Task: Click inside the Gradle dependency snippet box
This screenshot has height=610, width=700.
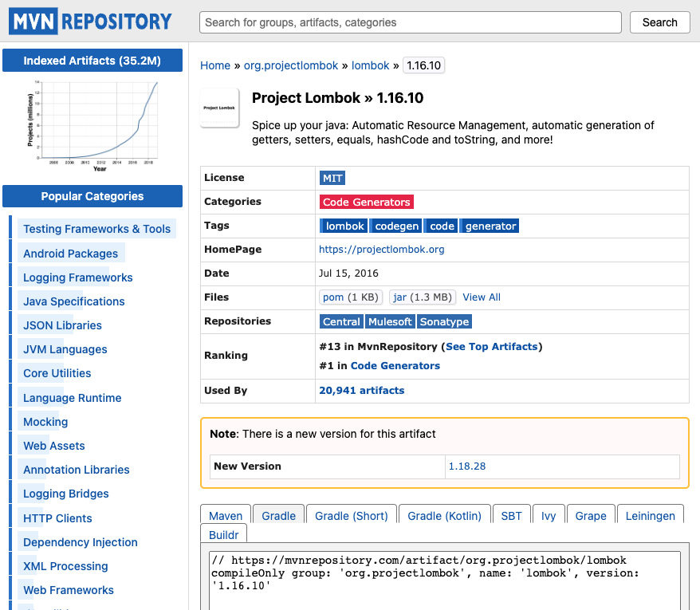Action: click(x=445, y=580)
